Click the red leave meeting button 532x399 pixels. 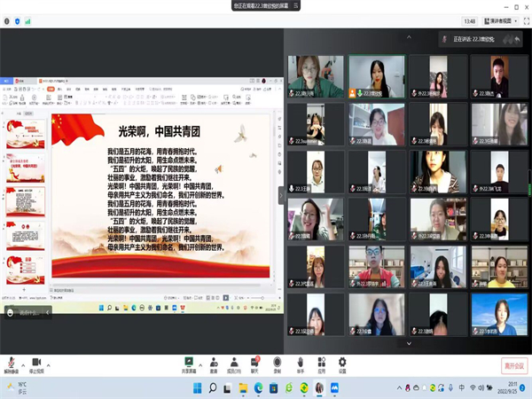tap(513, 364)
